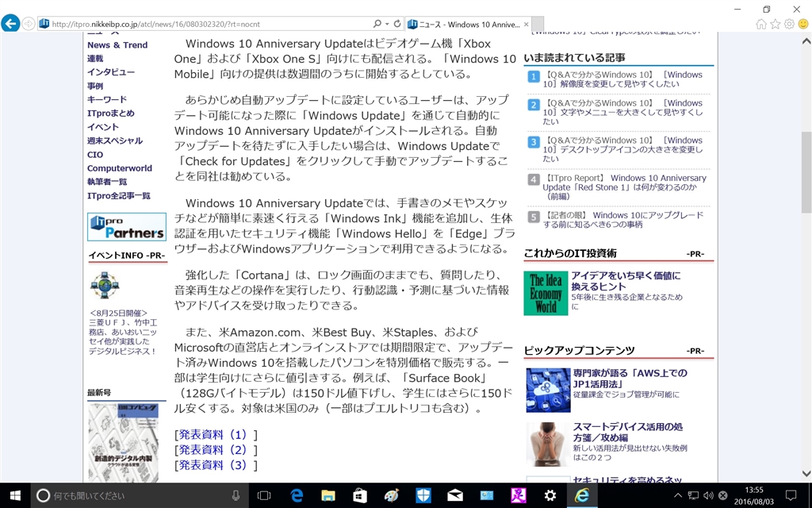Open File Explorer from the taskbar
This screenshot has width=812, height=508.
pos(328,495)
